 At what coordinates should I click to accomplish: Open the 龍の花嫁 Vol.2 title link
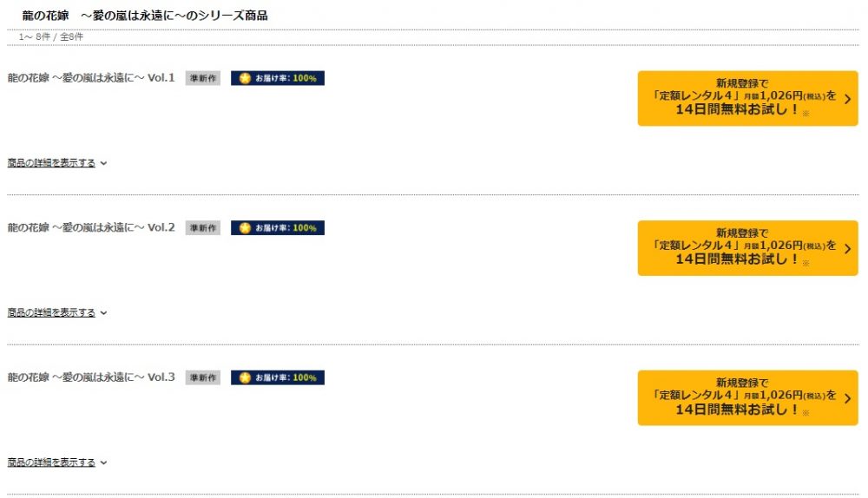(91, 227)
